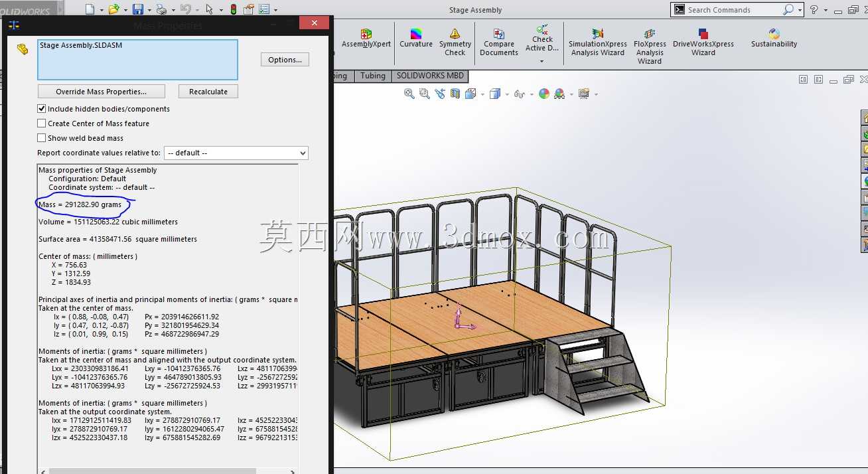Image resolution: width=868 pixels, height=474 pixels.
Task: Launch the AssemblyXpert tool
Action: click(366, 39)
